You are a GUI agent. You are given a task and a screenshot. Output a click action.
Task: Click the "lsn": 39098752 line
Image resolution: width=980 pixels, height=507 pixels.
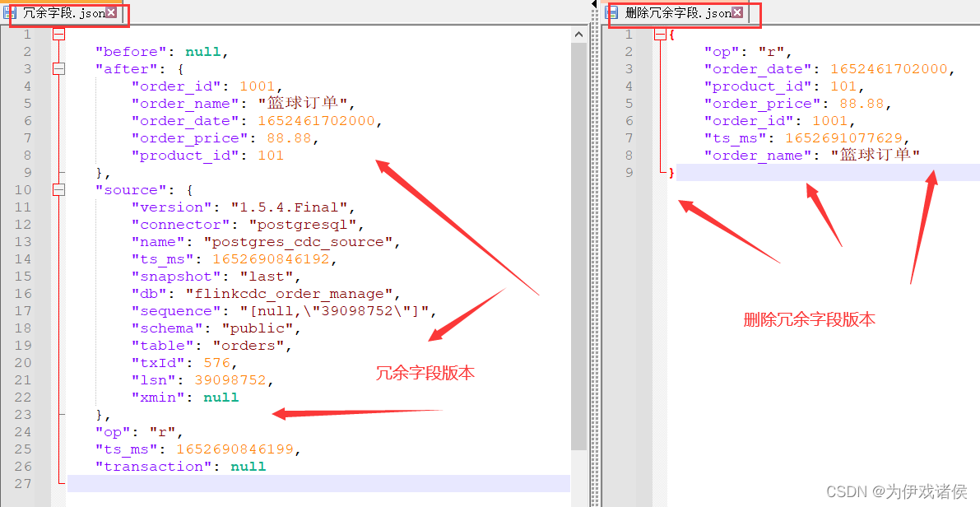pos(202,380)
